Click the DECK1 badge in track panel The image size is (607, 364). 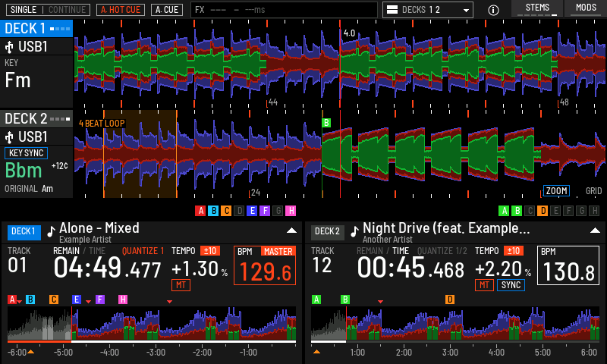click(x=24, y=232)
